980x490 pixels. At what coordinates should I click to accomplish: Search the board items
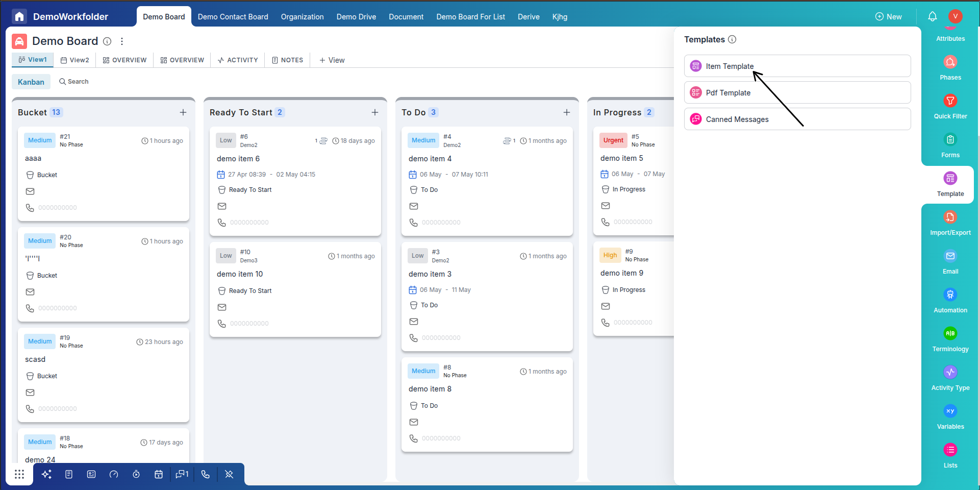(x=74, y=82)
